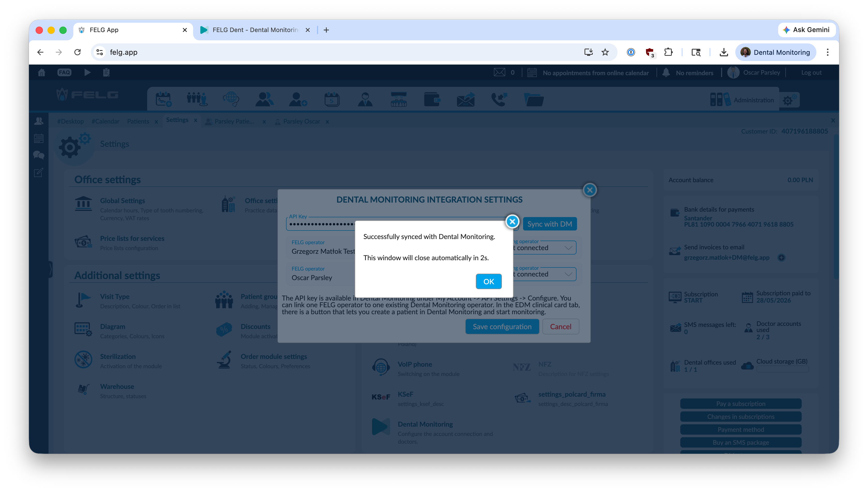Open DM operator dropdown for Grzegorz Matłok
This screenshot has width=868, height=492.
click(x=544, y=248)
